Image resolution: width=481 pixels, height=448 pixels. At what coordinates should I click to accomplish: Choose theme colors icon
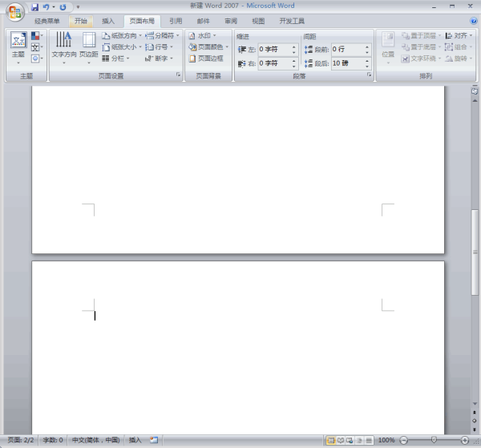coord(37,36)
